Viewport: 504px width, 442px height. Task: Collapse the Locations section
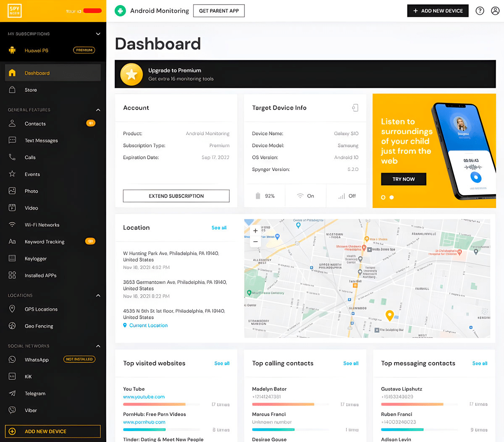[98, 295]
